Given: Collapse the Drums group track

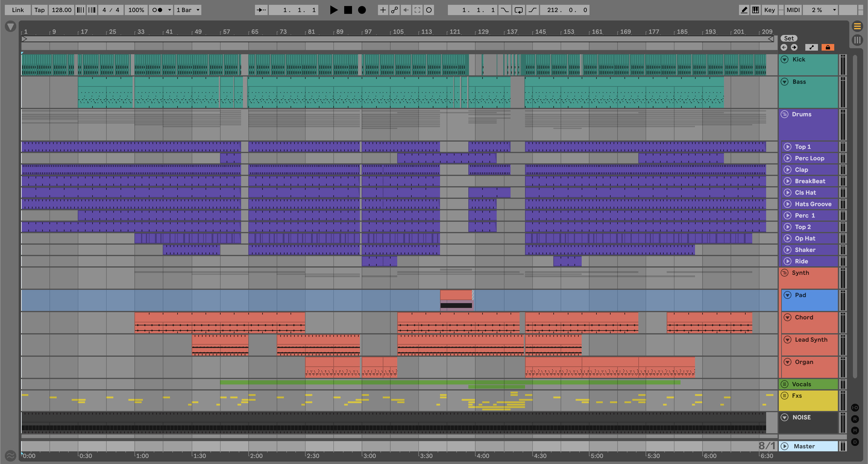Looking at the screenshot, I should [785, 114].
